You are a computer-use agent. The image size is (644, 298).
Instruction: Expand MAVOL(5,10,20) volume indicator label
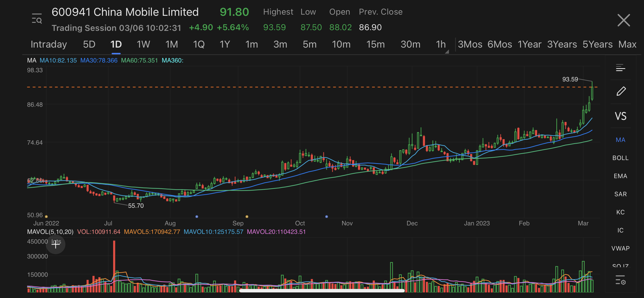(x=50, y=232)
